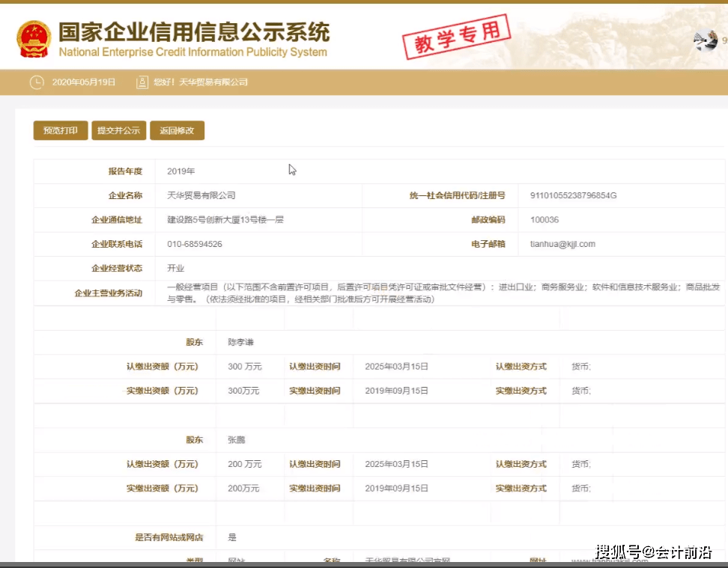Click the clock icon beside the date
This screenshot has width=728, height=568.
click(37, 82)
